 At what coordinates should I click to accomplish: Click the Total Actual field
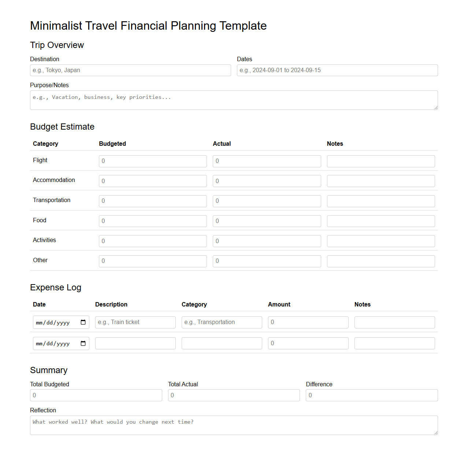click(x=234, y=395)
